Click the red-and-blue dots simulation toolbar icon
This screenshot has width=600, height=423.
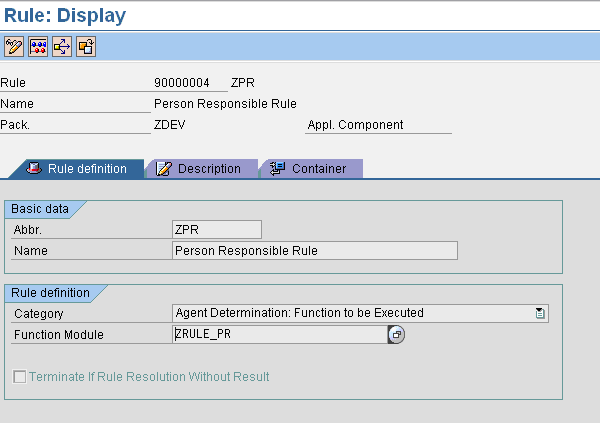pyautogui.click(x=38, y=46)
